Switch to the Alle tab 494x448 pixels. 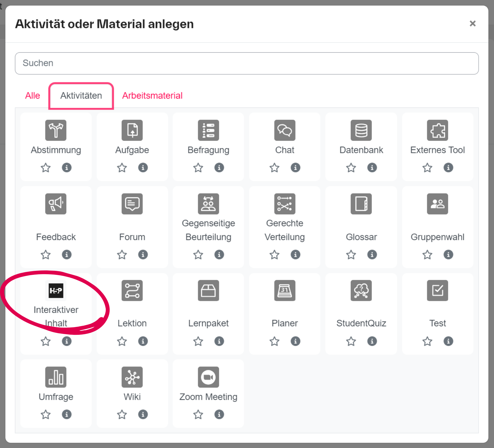tap(33, 95)
